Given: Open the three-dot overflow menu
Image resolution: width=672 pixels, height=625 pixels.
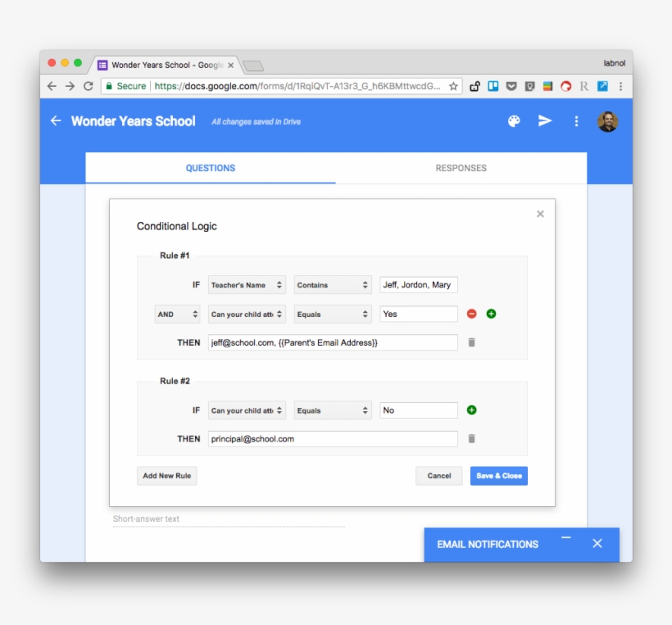Looking at the screenshot, I should (x=576, y=120).
